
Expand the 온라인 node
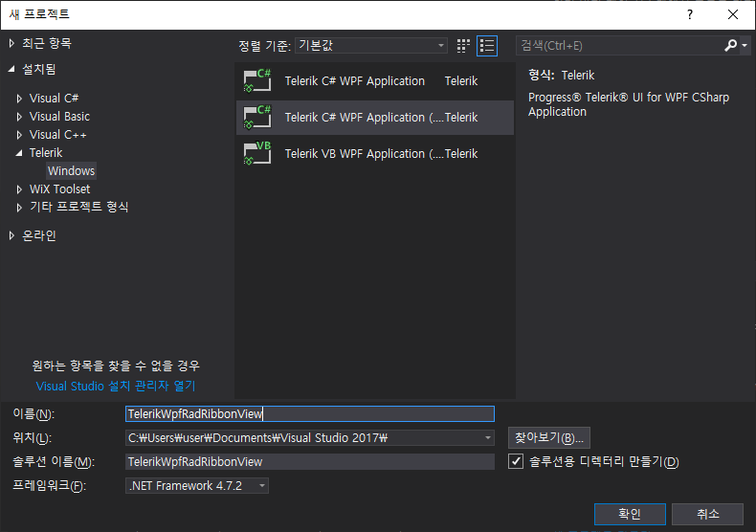pos(11,235)
